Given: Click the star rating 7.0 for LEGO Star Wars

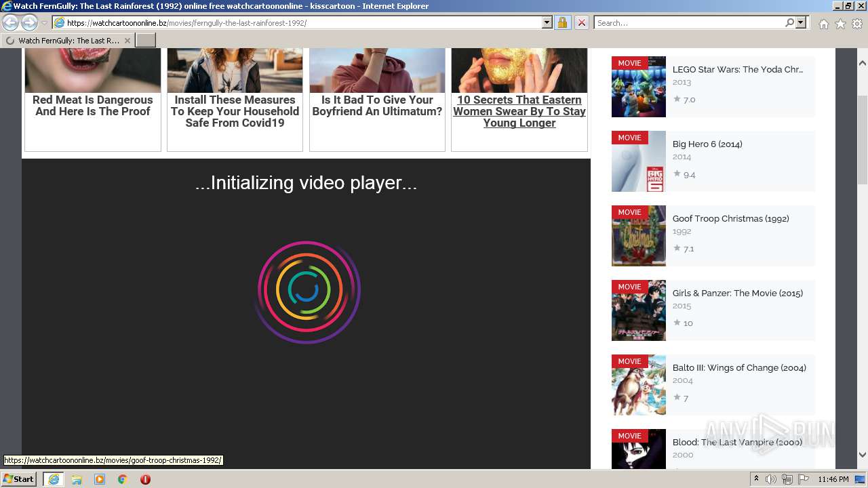Looking at the screenshot, I should [684, 100].
